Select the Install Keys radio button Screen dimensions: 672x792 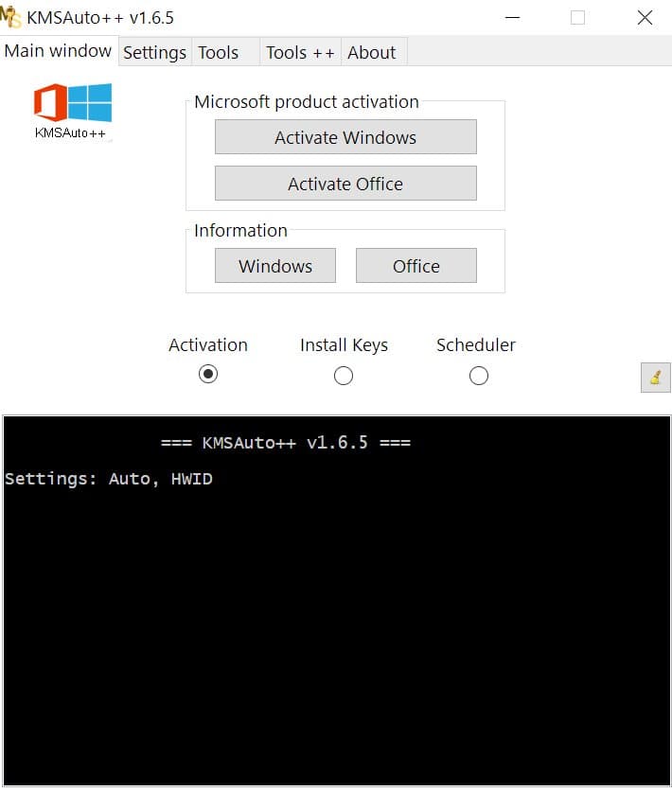(343, 376)
